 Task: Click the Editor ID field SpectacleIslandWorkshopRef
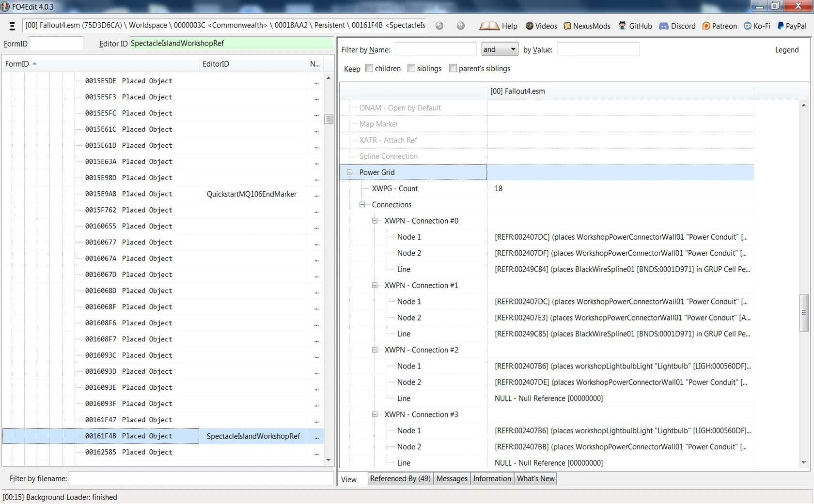[x=232, y=44]
